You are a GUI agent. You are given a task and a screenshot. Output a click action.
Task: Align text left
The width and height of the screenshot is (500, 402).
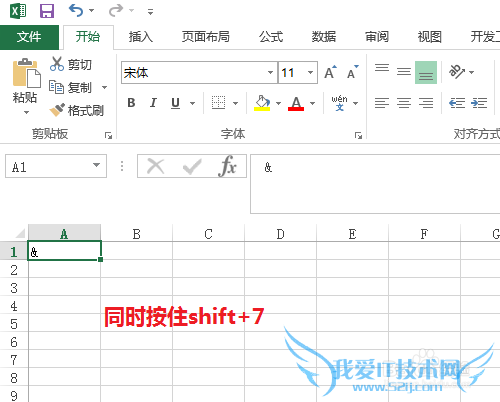(x=382, y=103)
